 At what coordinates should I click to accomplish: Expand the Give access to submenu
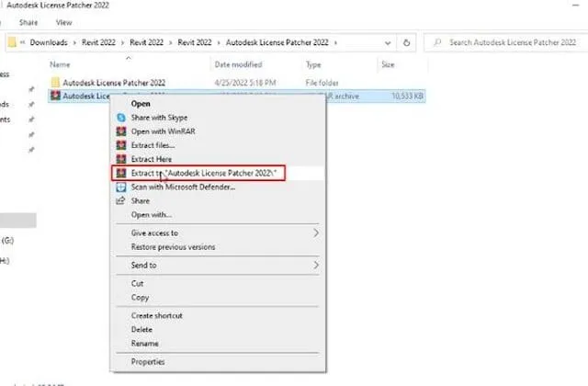click(x=316, y=233)
